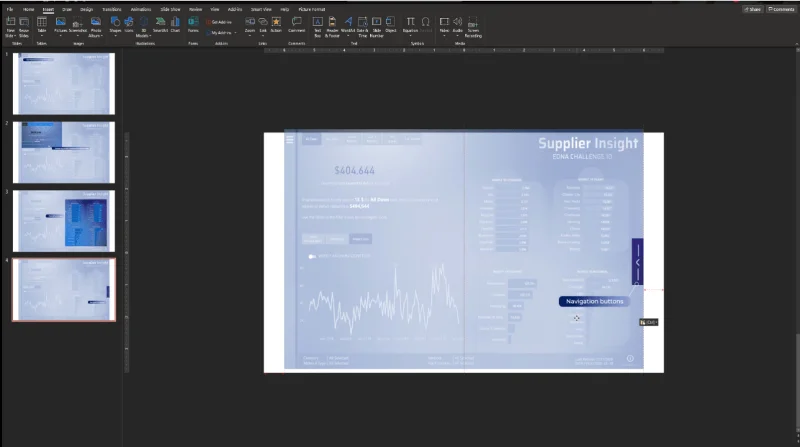Open the Comments pane button

(x=781, y=9)
